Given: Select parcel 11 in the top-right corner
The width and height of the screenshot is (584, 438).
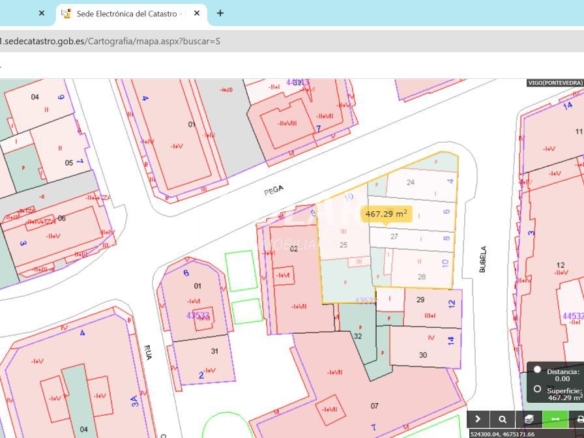Looking at the screenshot, I should coord(579,131).
